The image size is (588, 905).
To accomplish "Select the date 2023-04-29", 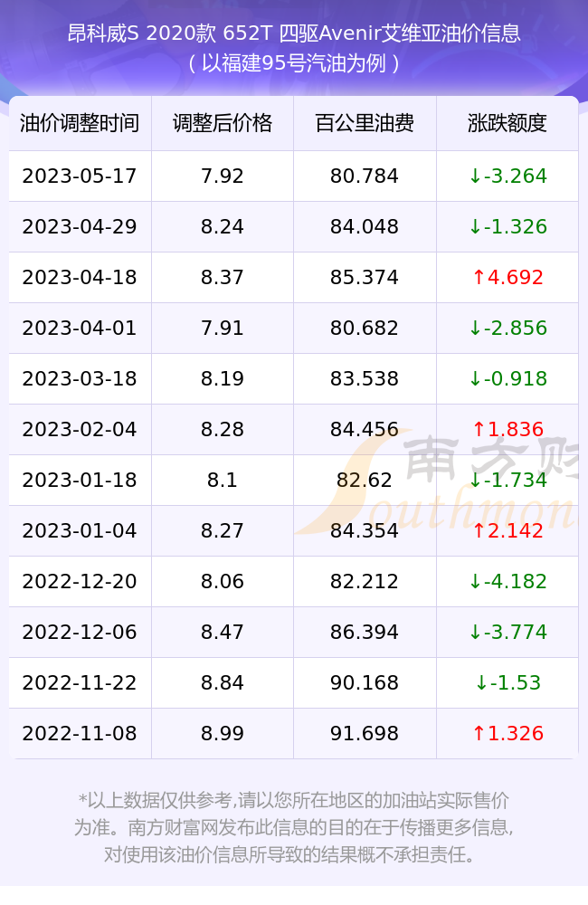I will pos(80,227).
